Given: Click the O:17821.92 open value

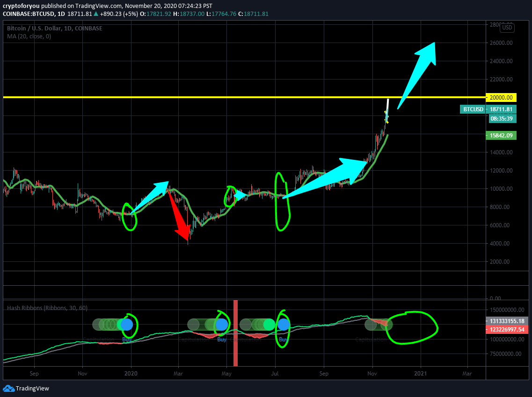Looking at the screenshot, I should pyautogui.click(x=155, y=14).
